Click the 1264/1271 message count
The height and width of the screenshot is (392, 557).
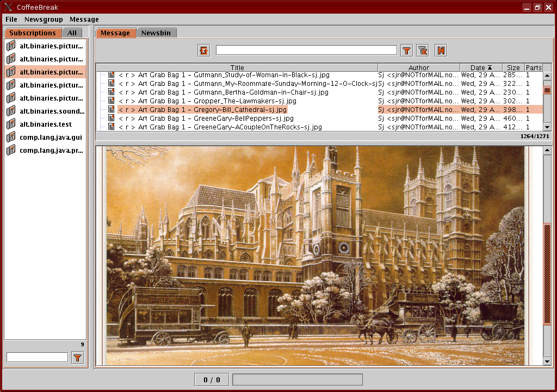535,136
